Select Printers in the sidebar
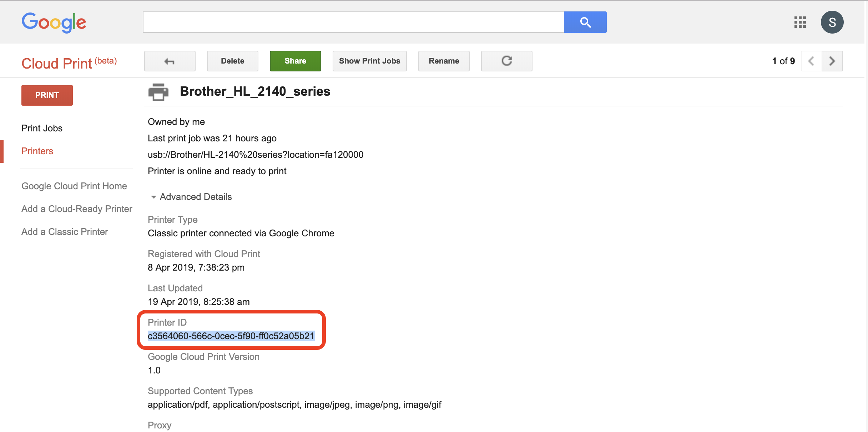 coord(37,151)
